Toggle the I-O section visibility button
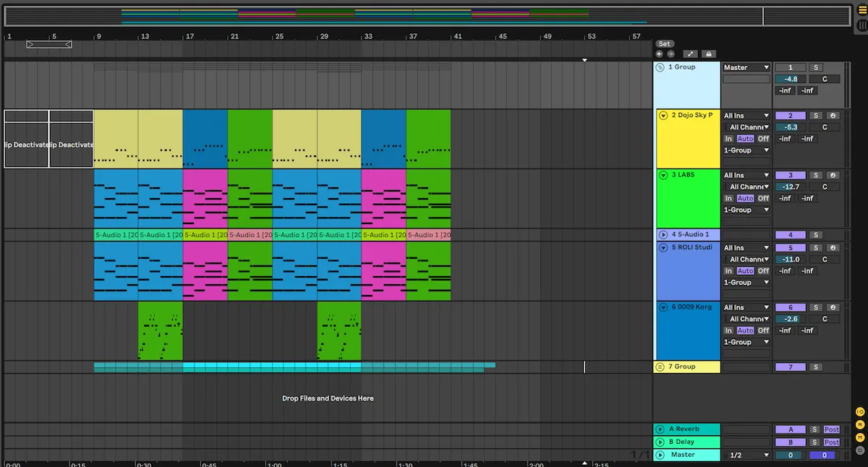 click(x=860, y=411)
